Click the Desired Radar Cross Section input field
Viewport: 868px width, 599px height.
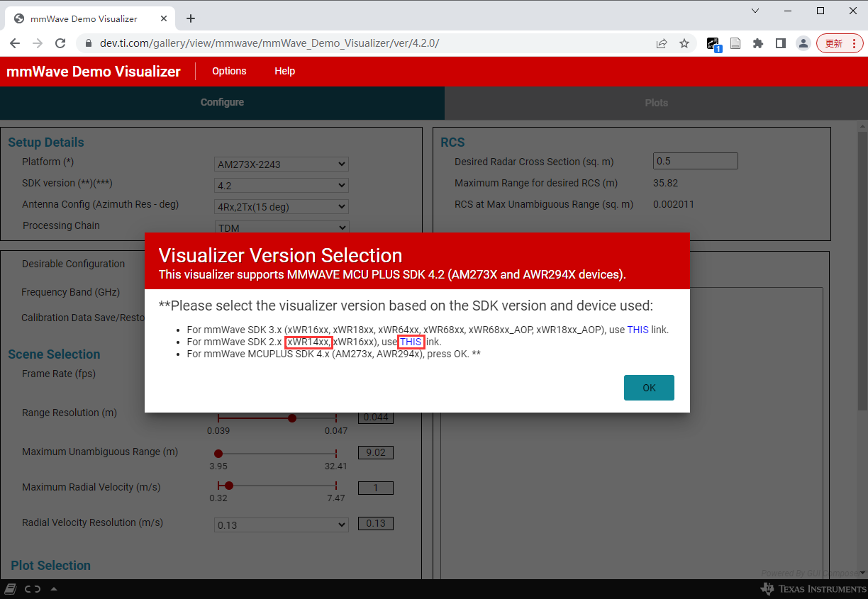point(695,161)
